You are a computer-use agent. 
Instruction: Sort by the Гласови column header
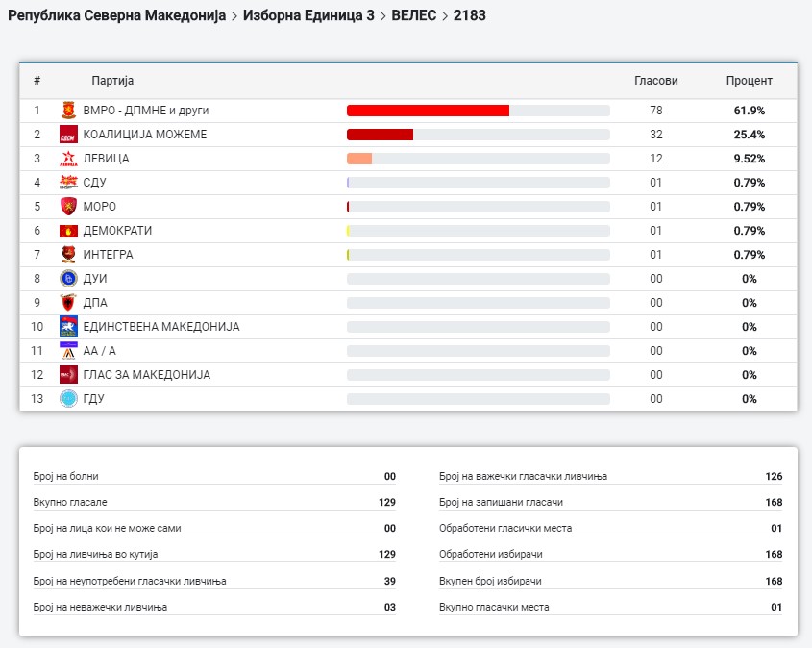point(655,81)
